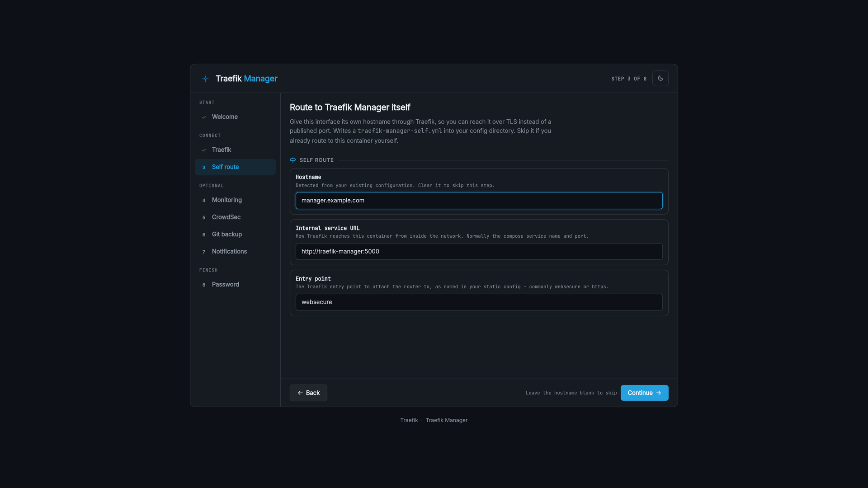Click the 'STEP 3 OF 8' indicator
The image size is (868, 488).
pyautogui.click(x=629, y=79)
